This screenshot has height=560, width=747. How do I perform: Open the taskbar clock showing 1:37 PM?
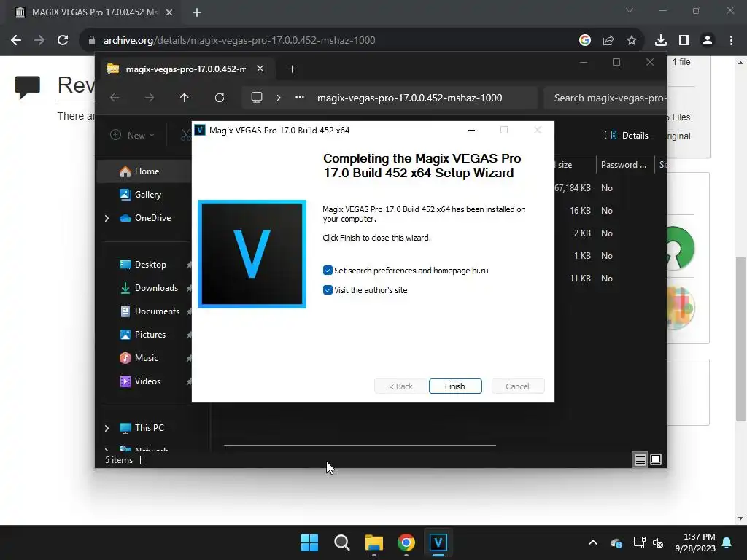[695, 542]
